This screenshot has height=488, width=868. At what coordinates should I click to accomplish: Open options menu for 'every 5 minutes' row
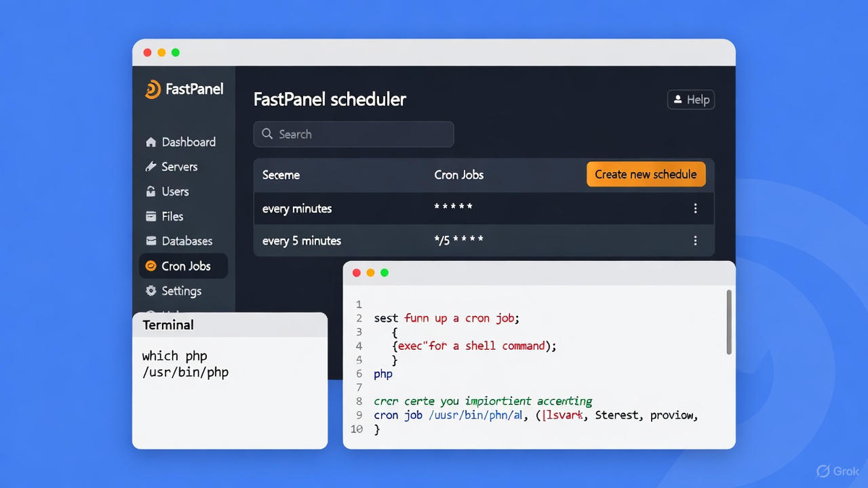[x=695, y=241]
